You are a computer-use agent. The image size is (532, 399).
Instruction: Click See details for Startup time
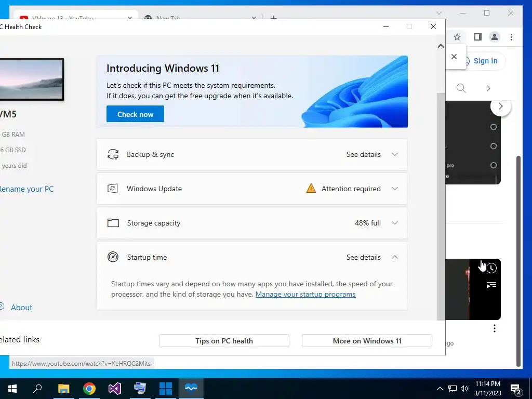(363, 257)
